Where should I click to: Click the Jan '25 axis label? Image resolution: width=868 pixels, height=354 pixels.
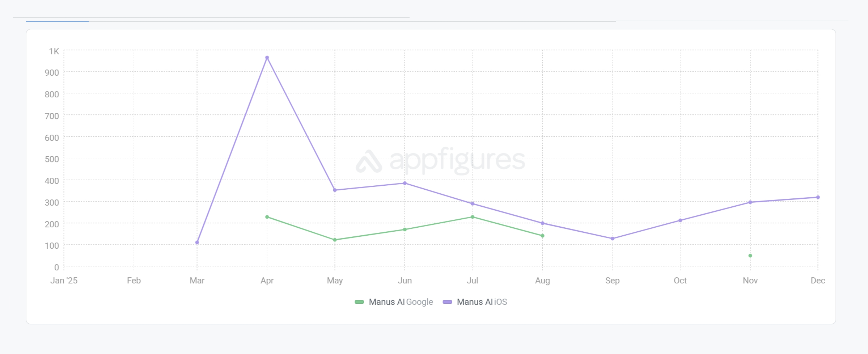(x=64, y=281)
